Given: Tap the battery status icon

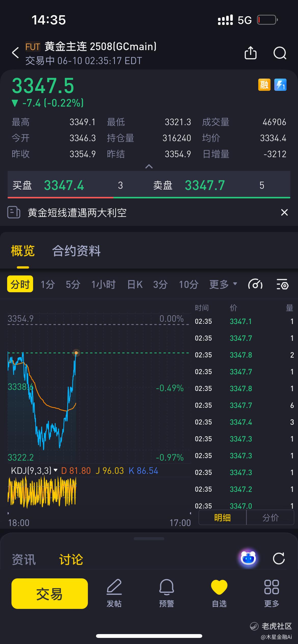Looking at the screenshot, I should point(267,20).
